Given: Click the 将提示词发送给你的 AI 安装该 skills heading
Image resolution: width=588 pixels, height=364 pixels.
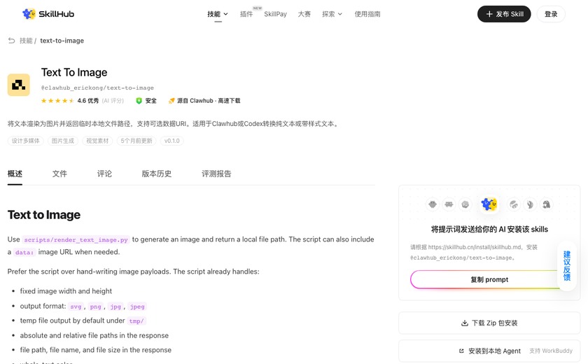Looking at the screenshot, I should (489, 230).
